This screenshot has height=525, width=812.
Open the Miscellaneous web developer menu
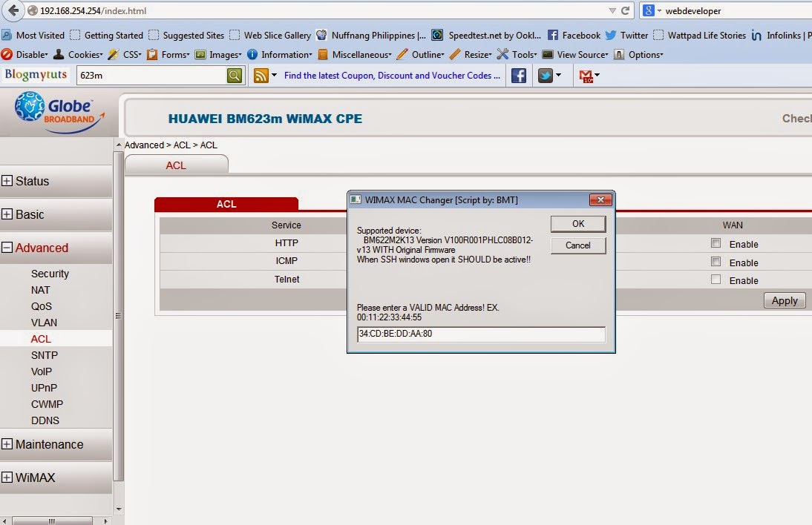[x=355, y=54]
